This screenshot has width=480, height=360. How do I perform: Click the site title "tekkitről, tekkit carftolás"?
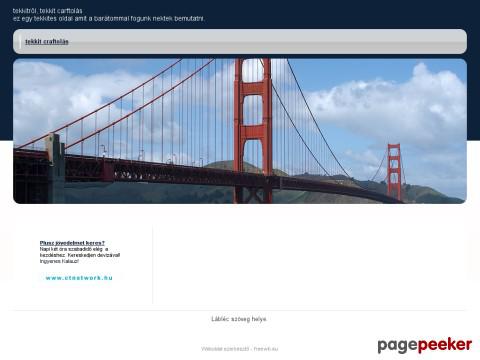click(x=48, y=11)
